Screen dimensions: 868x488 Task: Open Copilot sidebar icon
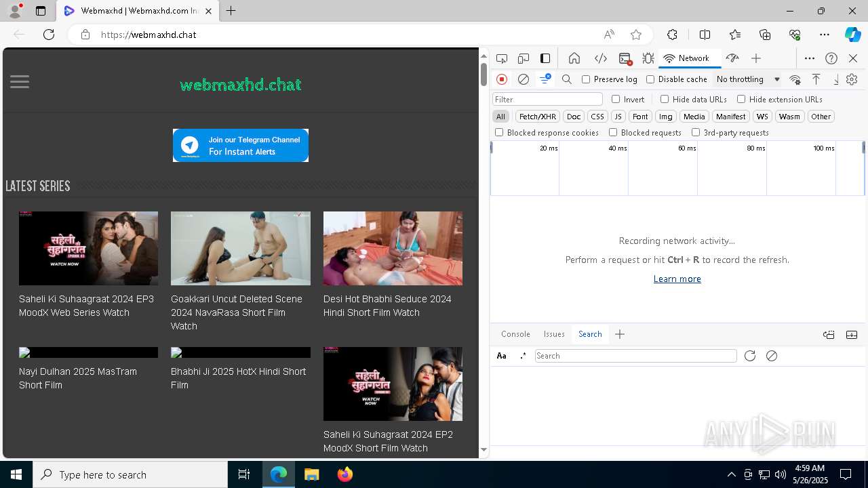[852, 35]
